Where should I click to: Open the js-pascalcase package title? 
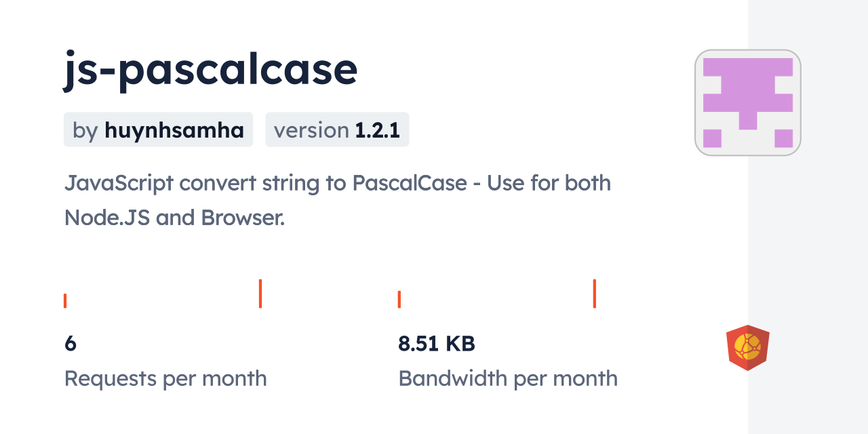[x=210, y=69]
